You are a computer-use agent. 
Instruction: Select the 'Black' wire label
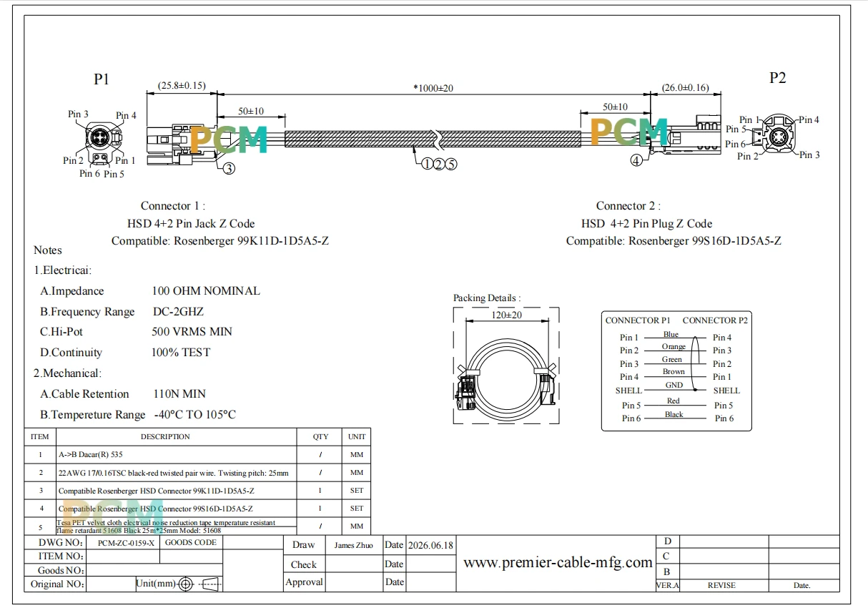pyautogui.click(x=674, y=414)
